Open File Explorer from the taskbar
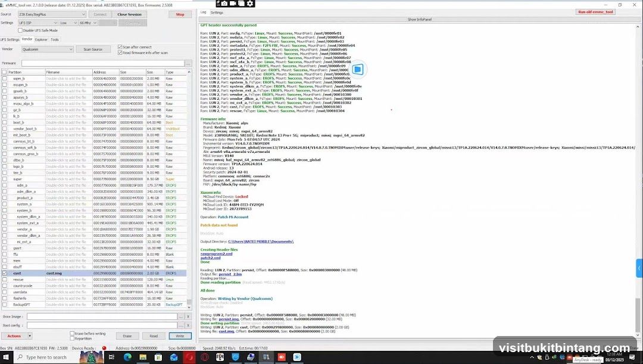This screenshot has height=364, width=643. [143, 357]
